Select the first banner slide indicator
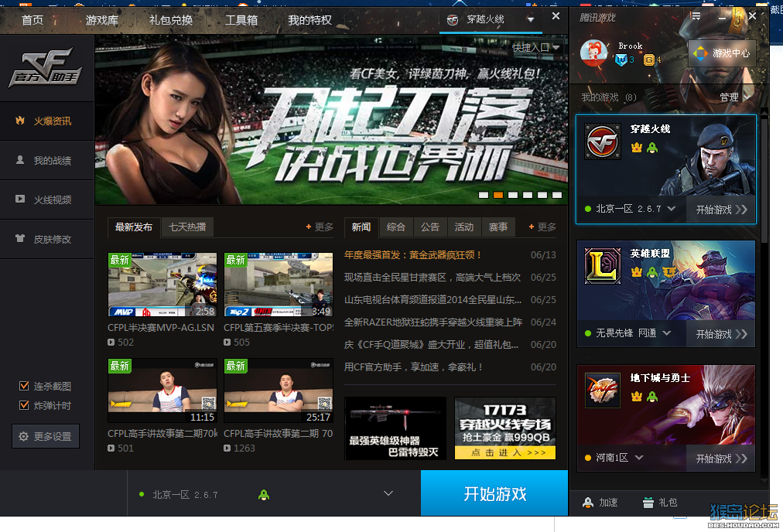Screen dimensions: 783x532 click(484, 195)
